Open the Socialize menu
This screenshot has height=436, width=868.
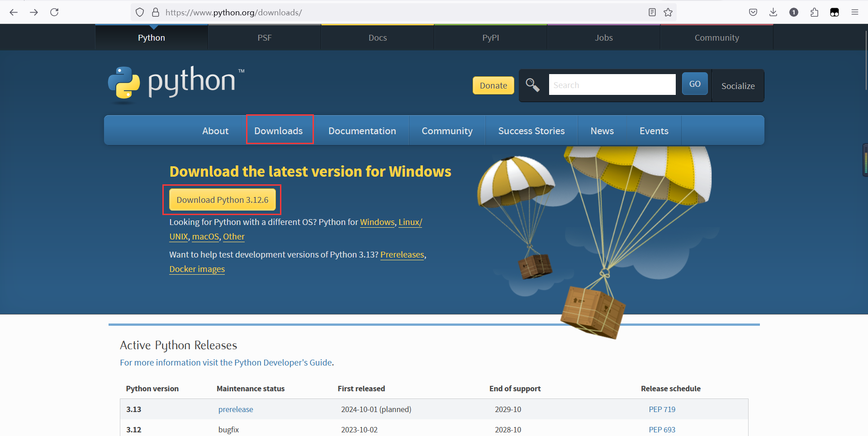[738, 86]
